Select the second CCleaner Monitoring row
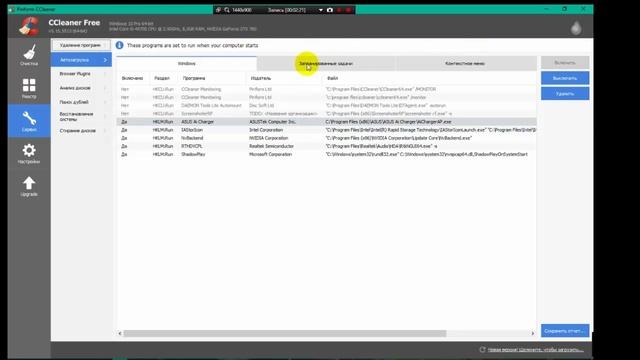Viewport: 640px width, 360px height. [x=327, y=97]
